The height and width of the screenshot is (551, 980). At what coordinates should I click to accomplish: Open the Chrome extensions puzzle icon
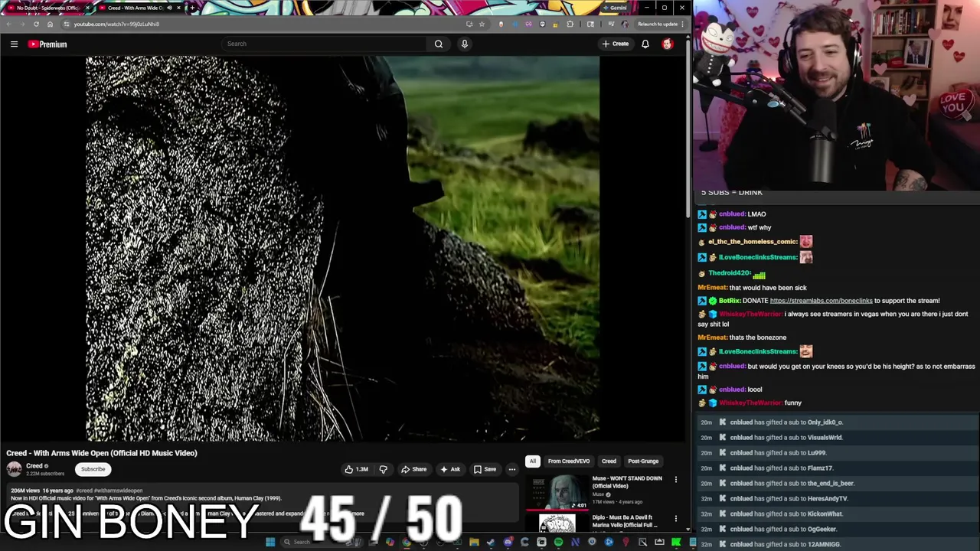570,24
